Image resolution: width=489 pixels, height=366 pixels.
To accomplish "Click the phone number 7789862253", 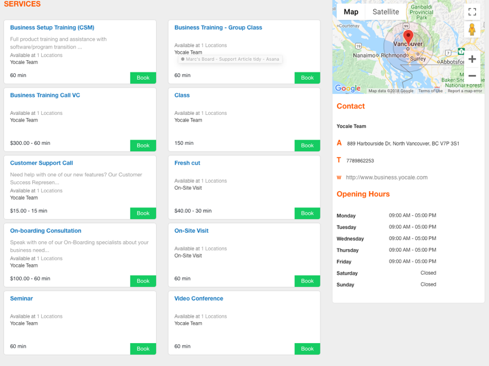I will tap(360, 161).
